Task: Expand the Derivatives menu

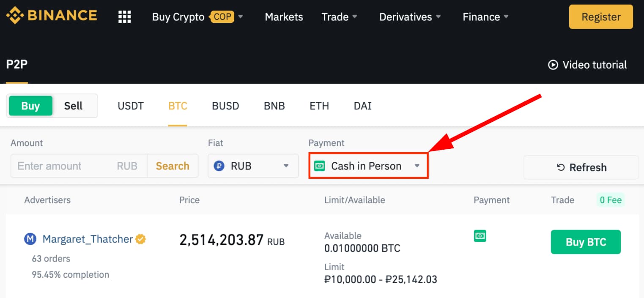Action: (410, 17)
